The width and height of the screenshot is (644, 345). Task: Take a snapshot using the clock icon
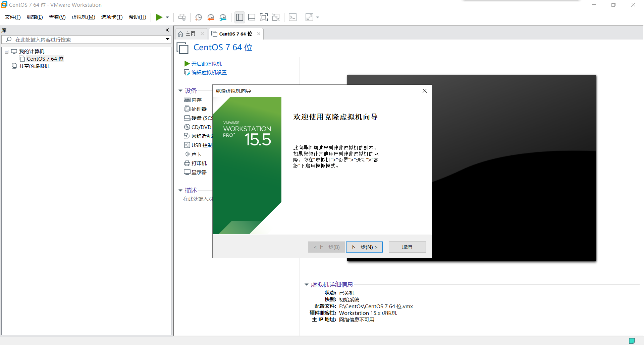tap(199, 17)
